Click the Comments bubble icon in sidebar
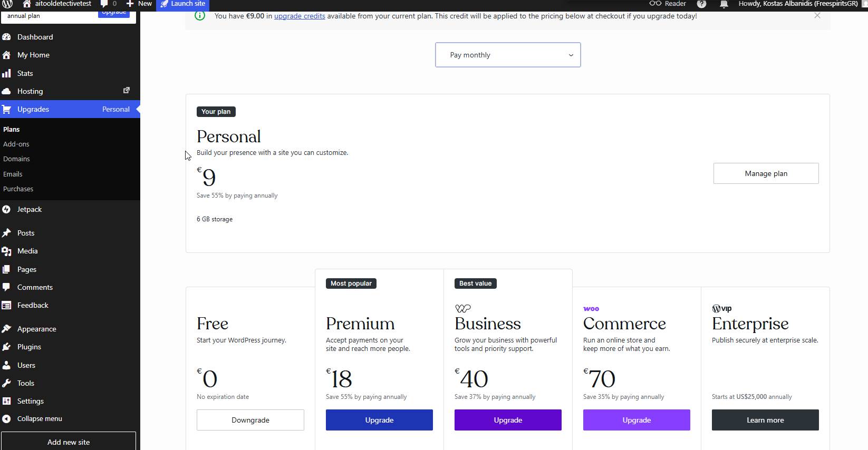 [6, 287]
